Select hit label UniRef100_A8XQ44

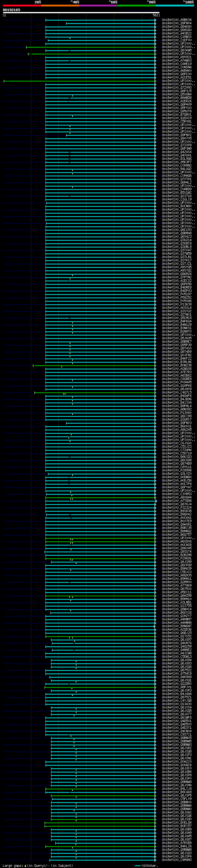pos(177,497)
